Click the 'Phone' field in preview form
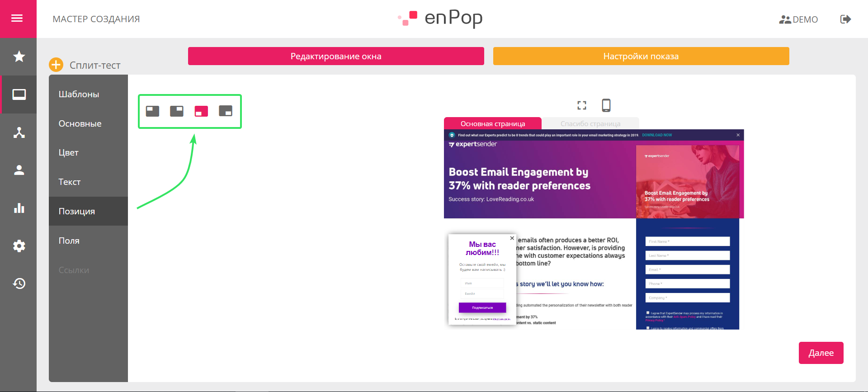This screenshot has height=392, width=868. tap(688, 283)
